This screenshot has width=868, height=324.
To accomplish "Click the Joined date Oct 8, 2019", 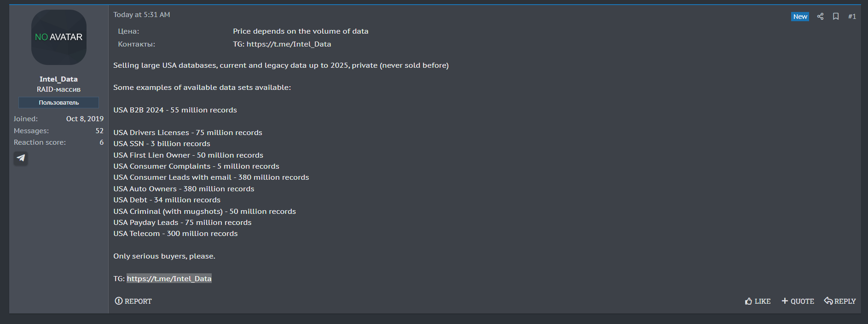I will point(85,119).
